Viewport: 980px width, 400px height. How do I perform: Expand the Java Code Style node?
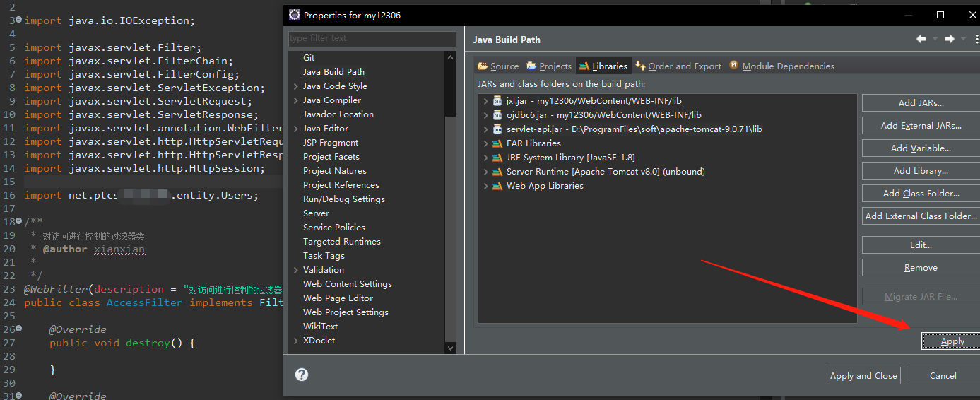click(295, 86)
